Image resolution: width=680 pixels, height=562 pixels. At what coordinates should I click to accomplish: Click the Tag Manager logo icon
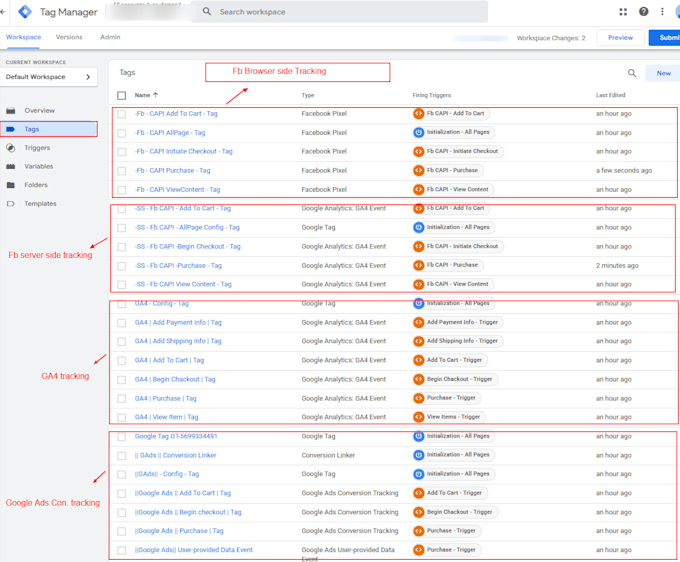point(25,12)
